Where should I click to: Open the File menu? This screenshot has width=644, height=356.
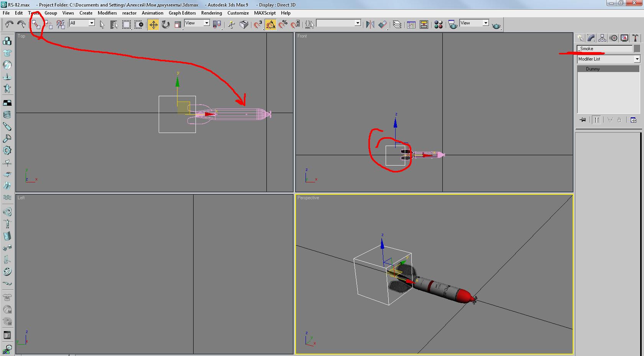(7, 13)
